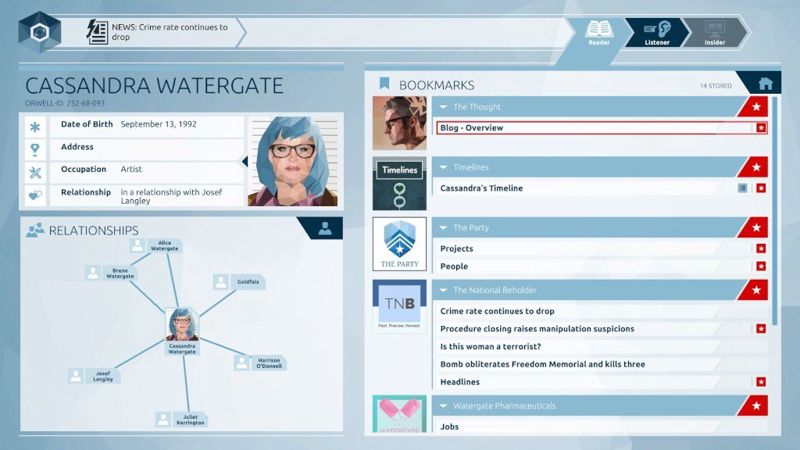Image resolution: width=800 pixels, height=450 pixels.
Task: Open Crime rate continues to drop article
Action: [x=602, y=311]
